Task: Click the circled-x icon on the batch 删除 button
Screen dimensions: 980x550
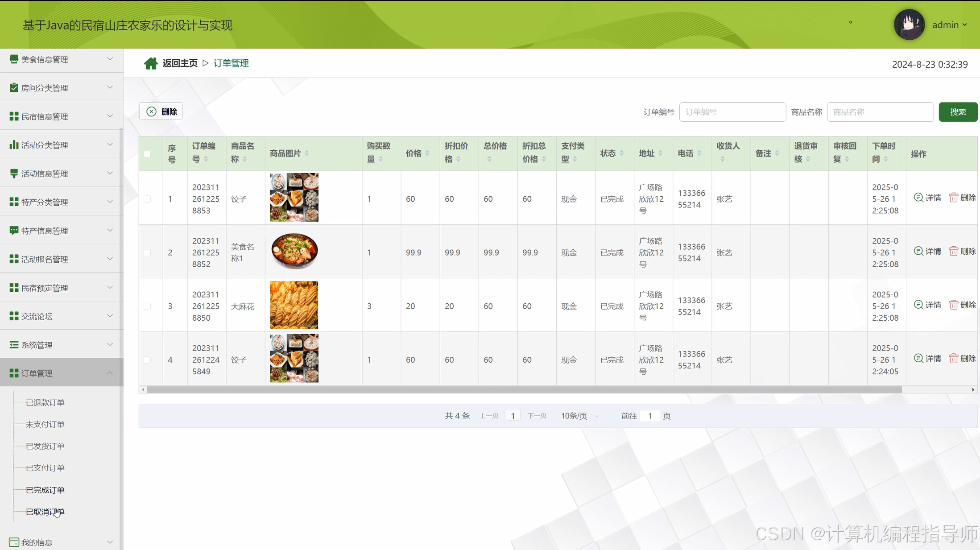Action: 152,112
